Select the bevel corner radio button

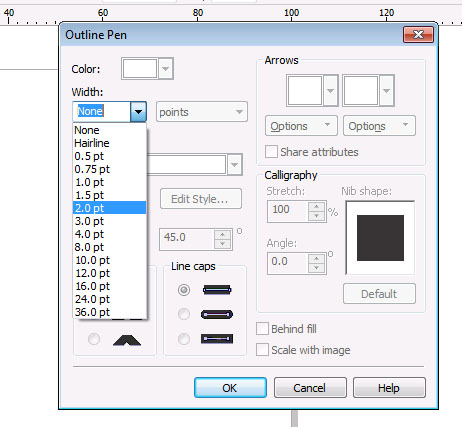(x=94, y=339)
